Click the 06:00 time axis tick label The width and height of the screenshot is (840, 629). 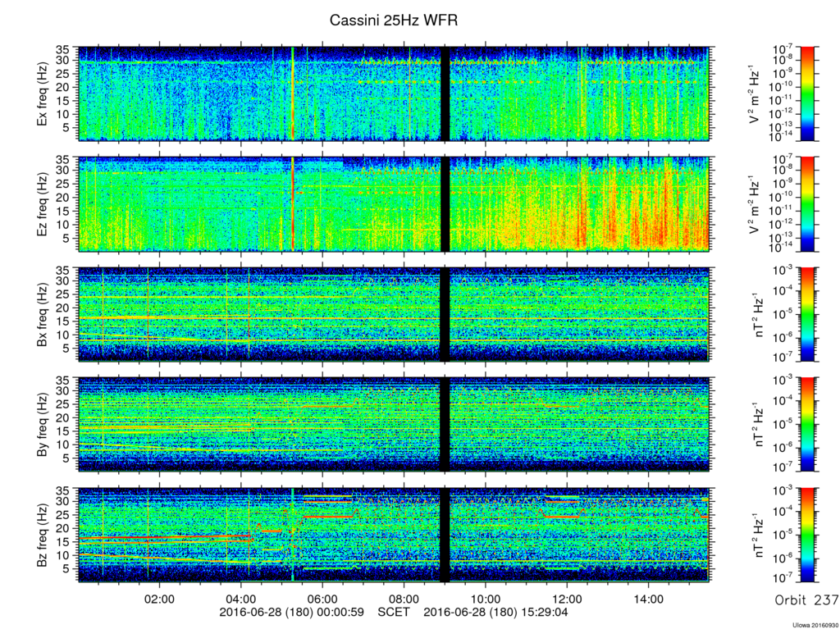point(322,599)
